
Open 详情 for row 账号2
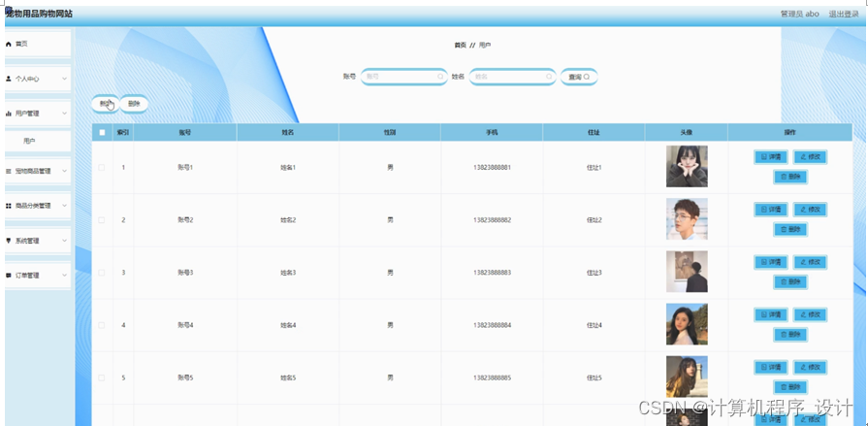771,210
